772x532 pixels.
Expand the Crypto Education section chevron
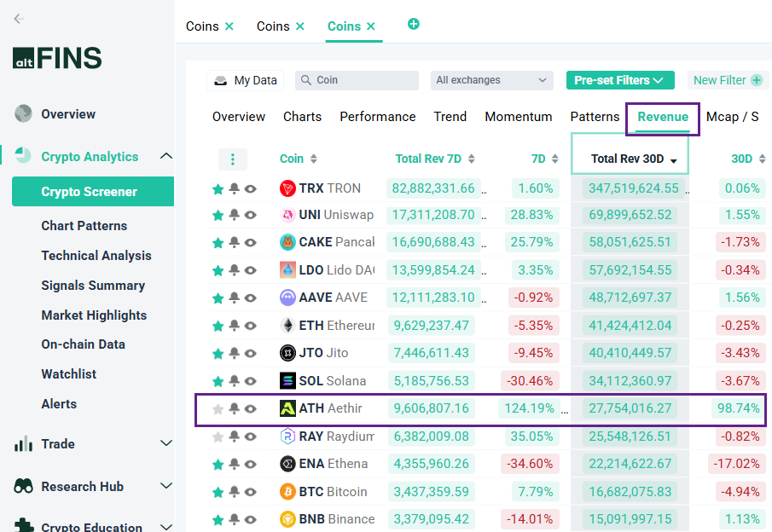166,527
